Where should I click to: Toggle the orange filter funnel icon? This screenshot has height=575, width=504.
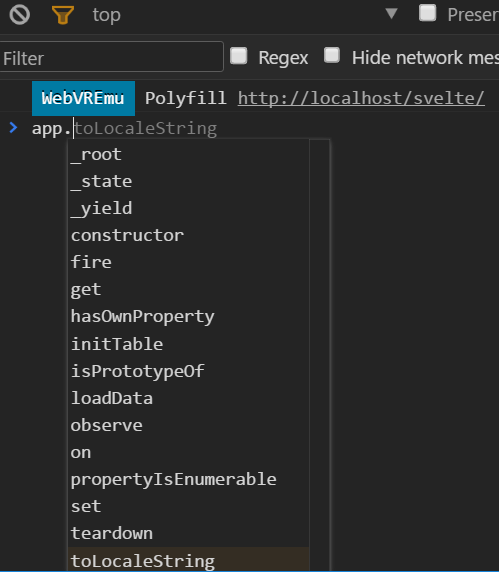coord(63,15)
